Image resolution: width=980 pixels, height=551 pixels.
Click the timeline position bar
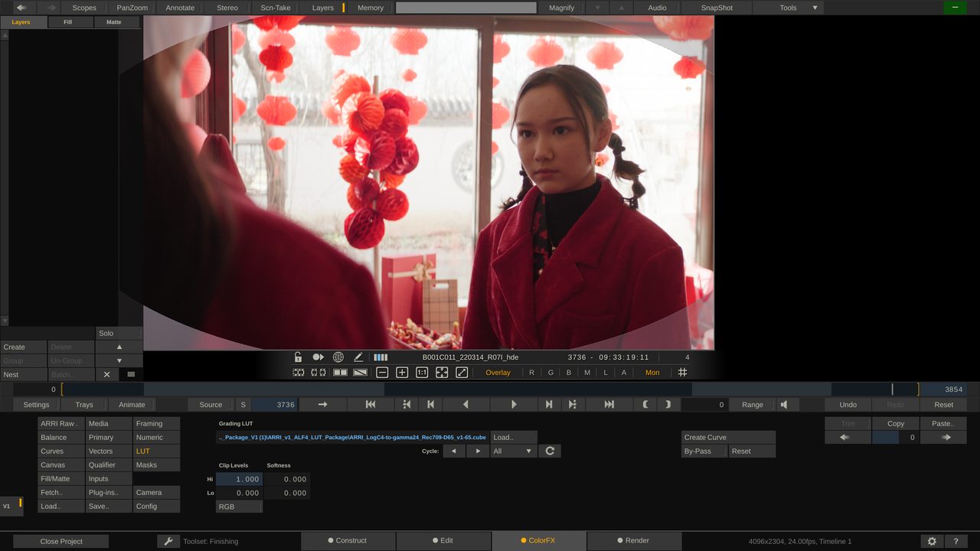pyautogui.click(x=490, y=390)
